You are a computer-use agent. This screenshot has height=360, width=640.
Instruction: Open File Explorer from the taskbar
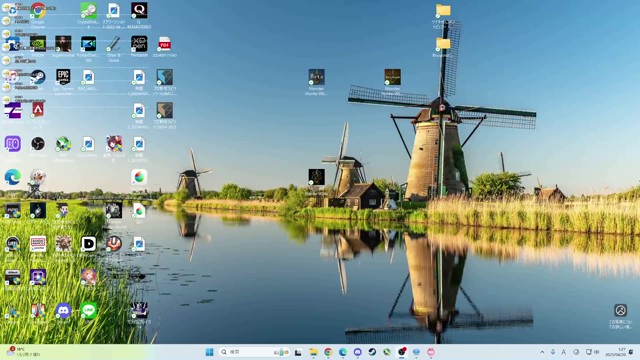tap(313, 352)
